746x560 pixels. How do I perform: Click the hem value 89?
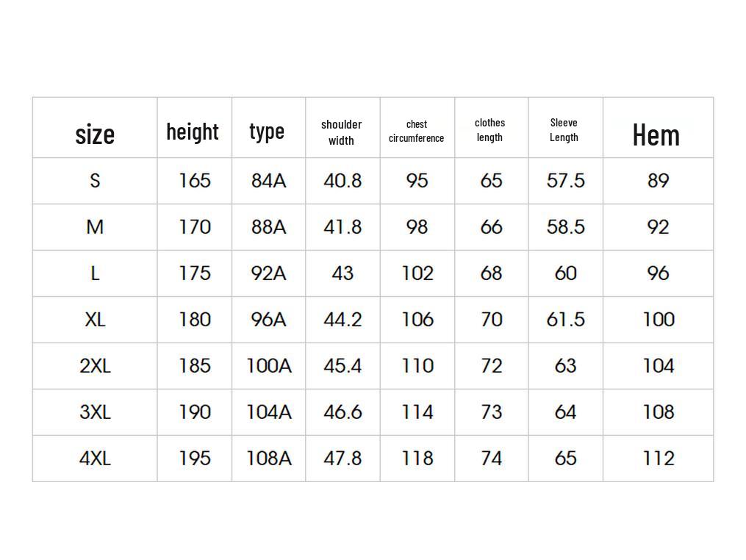pyautogui.click(x=658, y=181)
